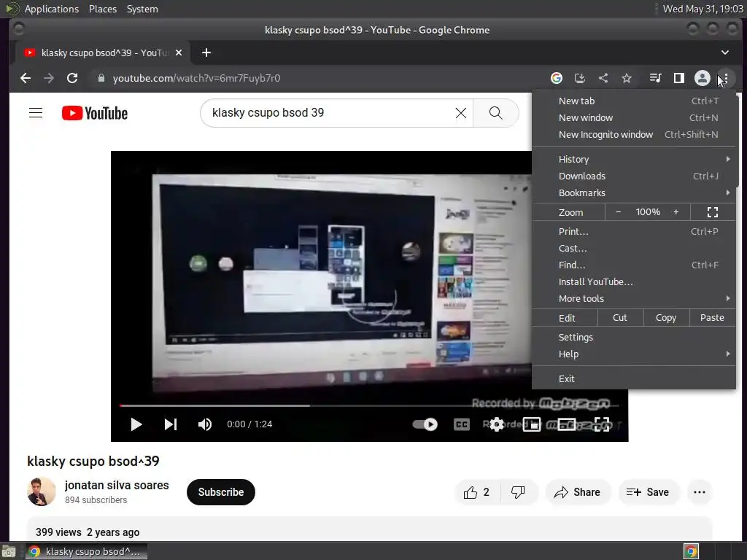The image size is (747, 560).
Task: Open the Applications menu in top panel
Action: (52, 9)
